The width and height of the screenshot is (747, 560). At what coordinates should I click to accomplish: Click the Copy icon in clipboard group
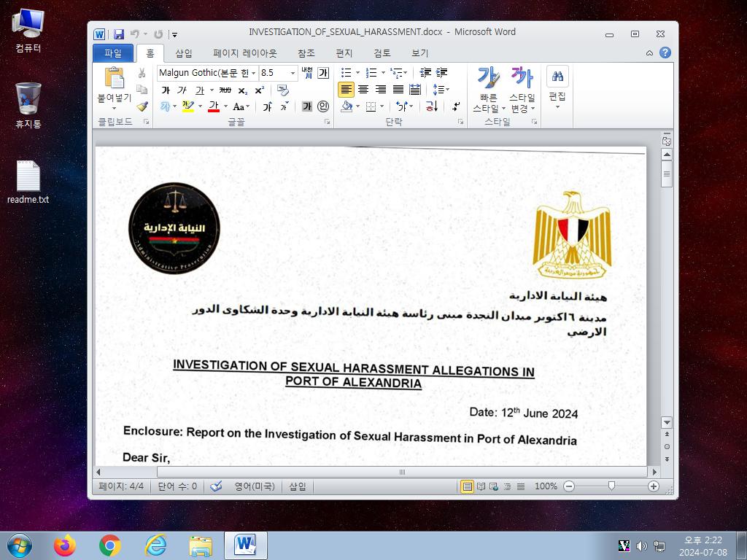pyautogui.click(x=142, y=90)
